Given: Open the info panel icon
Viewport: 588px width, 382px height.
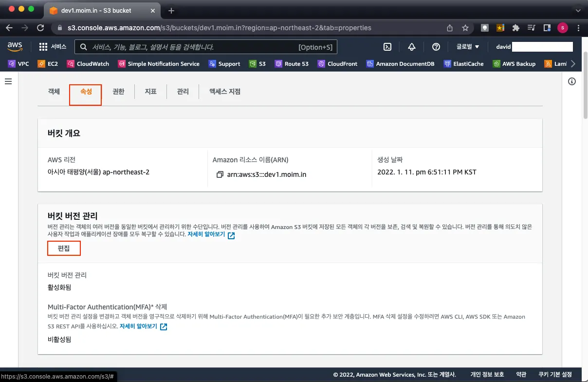Looking at the screenshot, I should coord(572,81).
